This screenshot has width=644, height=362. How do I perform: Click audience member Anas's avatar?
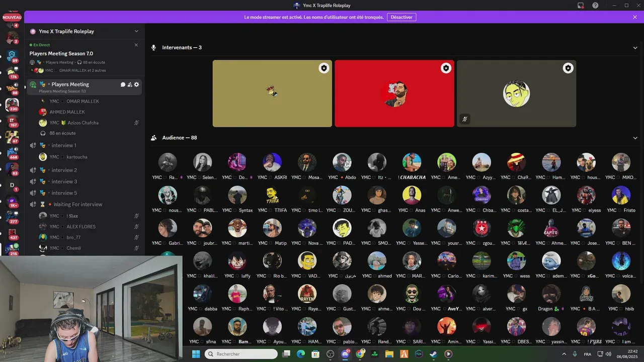pos(412,195)
